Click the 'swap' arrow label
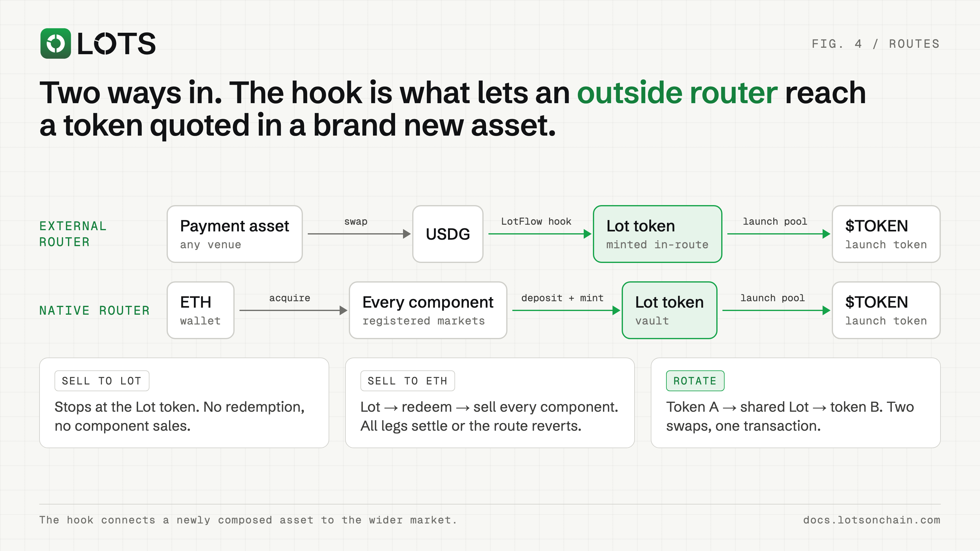This screenshot has width=980, height=551. click(x=356, y=221)
